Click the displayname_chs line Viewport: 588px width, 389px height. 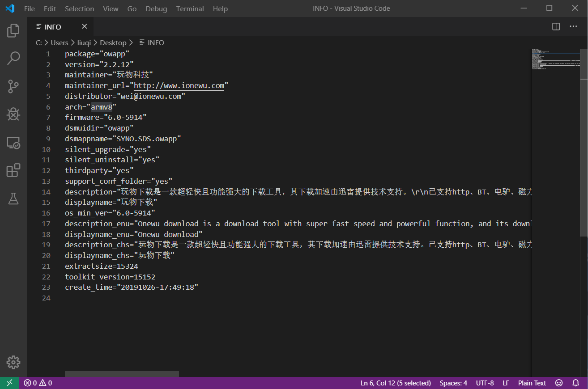tap(119, 255)
